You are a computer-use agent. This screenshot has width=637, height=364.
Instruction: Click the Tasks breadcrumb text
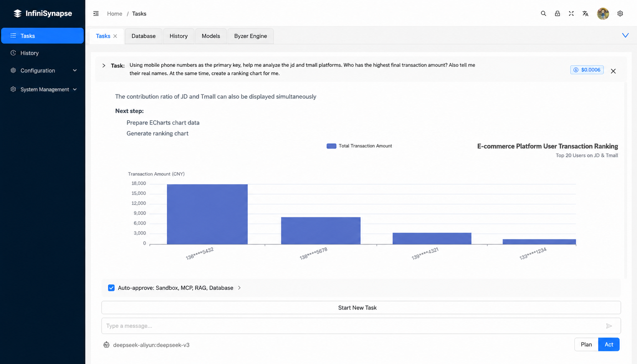[139, 13]
